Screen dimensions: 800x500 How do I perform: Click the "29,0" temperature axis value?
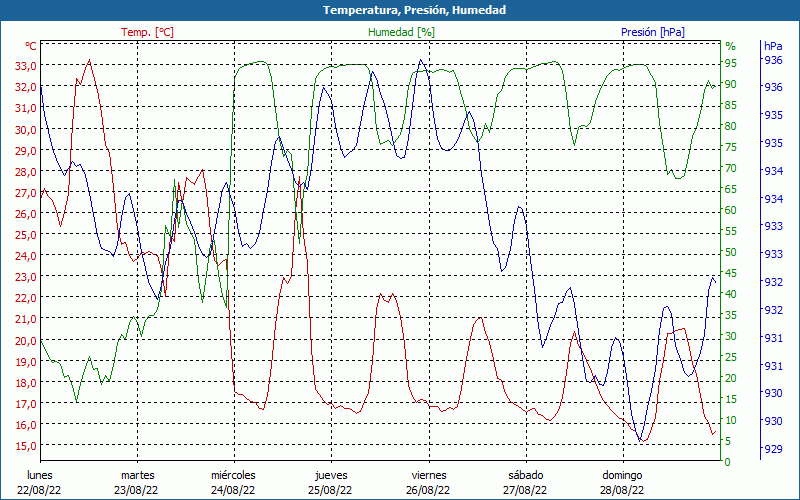click(x=26, y=150)
